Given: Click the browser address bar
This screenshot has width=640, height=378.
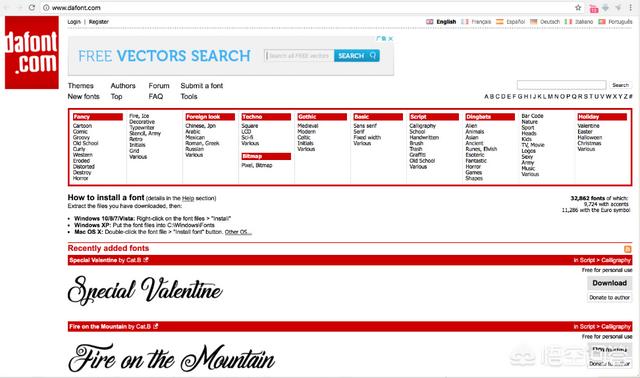Looking at the screenshot, I should pyautogui.click(x=306, y=8).
